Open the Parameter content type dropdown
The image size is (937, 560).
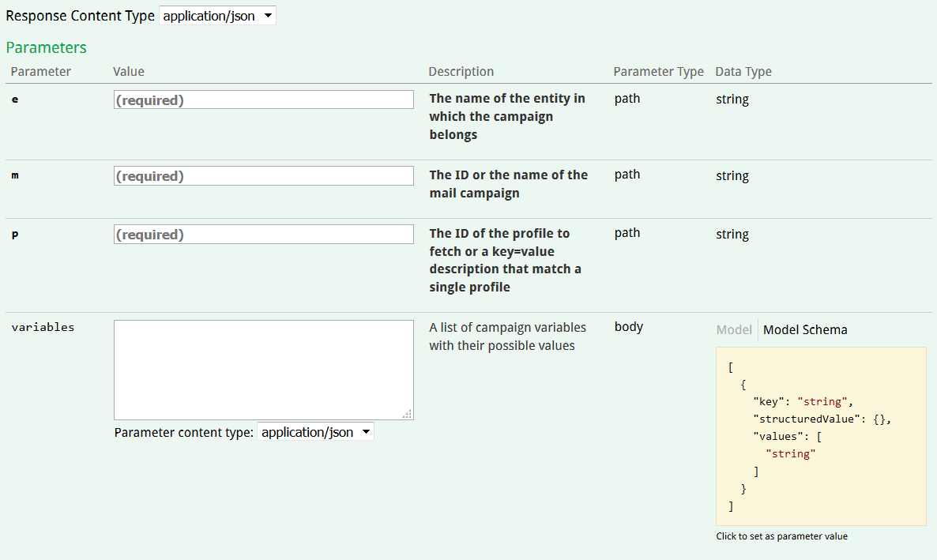click(x=315, y=432)
